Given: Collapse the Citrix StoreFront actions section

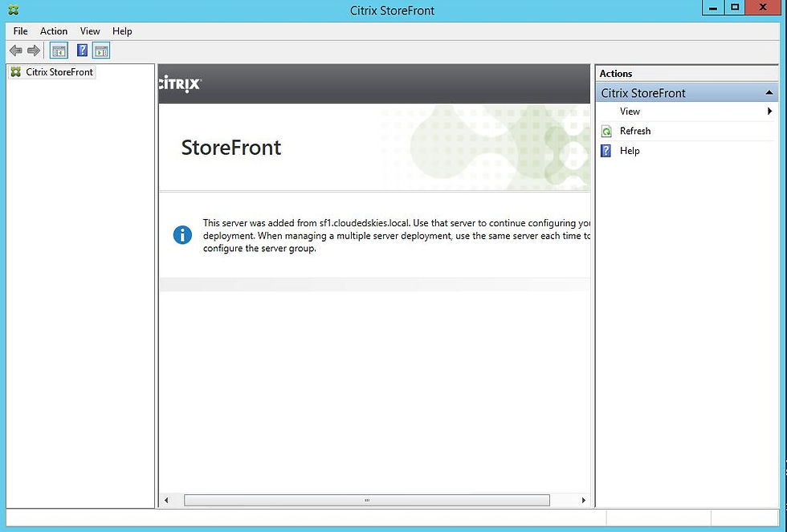Looking at the screenshot, I should click(x=769, y=93).
